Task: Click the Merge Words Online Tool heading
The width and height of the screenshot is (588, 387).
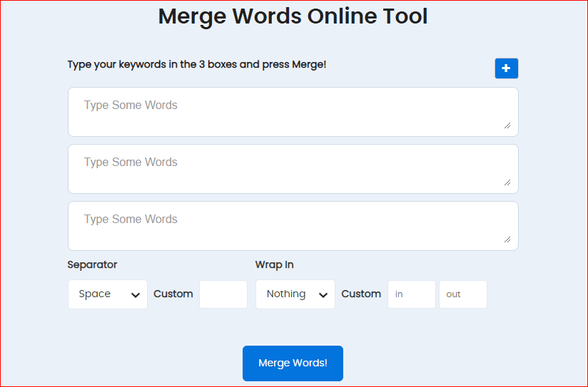Action: click(293, 16)
